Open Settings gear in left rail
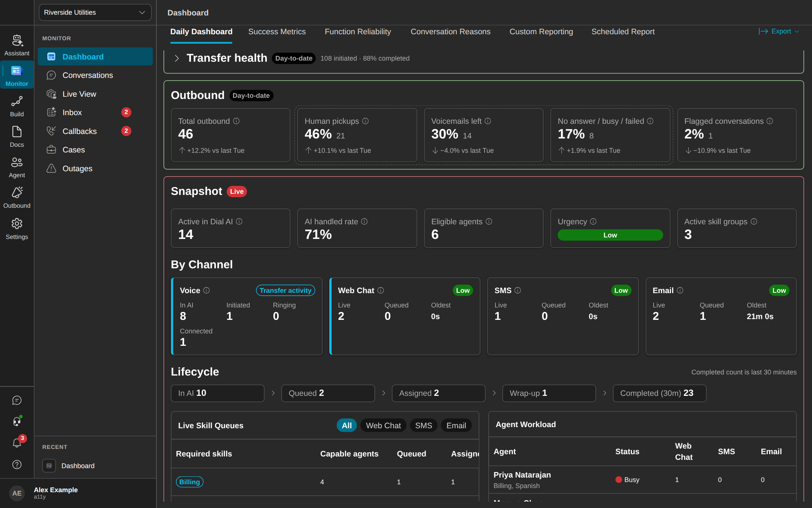 coord(17,229)
